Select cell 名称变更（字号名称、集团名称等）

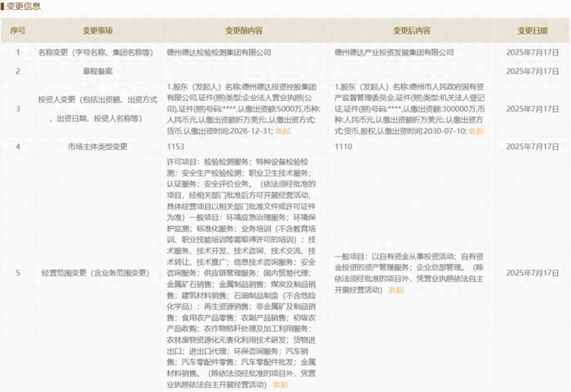coord(95,52)
